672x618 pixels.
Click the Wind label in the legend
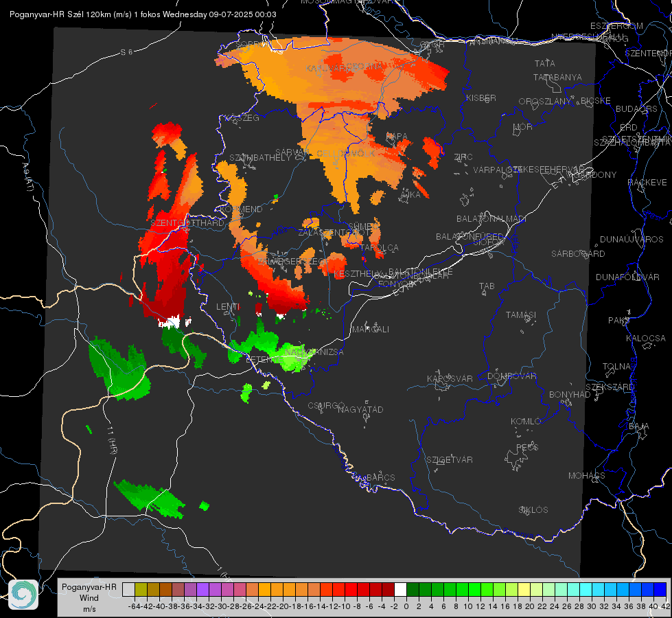[89, 598]
